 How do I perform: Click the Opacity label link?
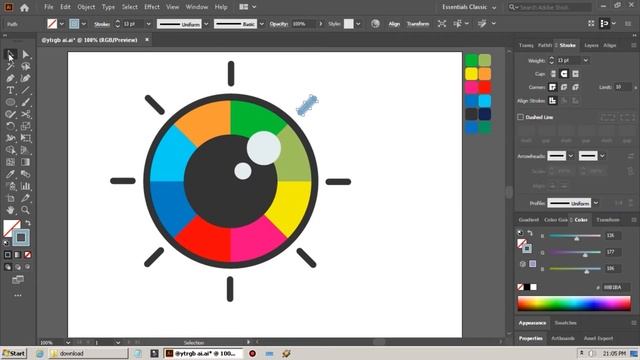coord(278,24)
